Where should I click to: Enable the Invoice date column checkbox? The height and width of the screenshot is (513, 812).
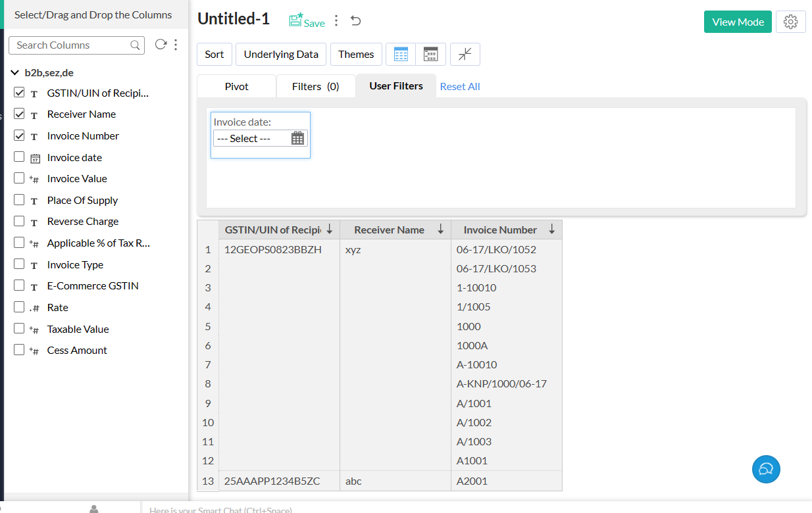pos(19,157)
